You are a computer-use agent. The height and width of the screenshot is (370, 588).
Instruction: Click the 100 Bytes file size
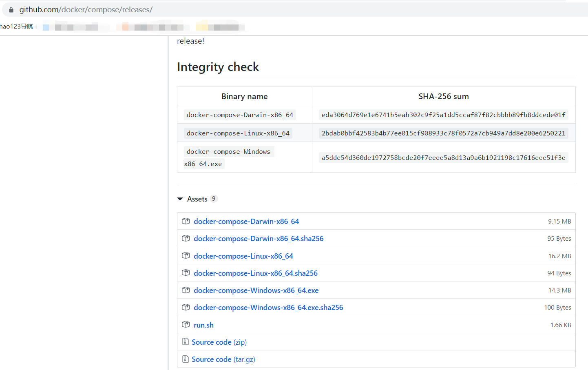pyautogui.click(x=557, y=308)
